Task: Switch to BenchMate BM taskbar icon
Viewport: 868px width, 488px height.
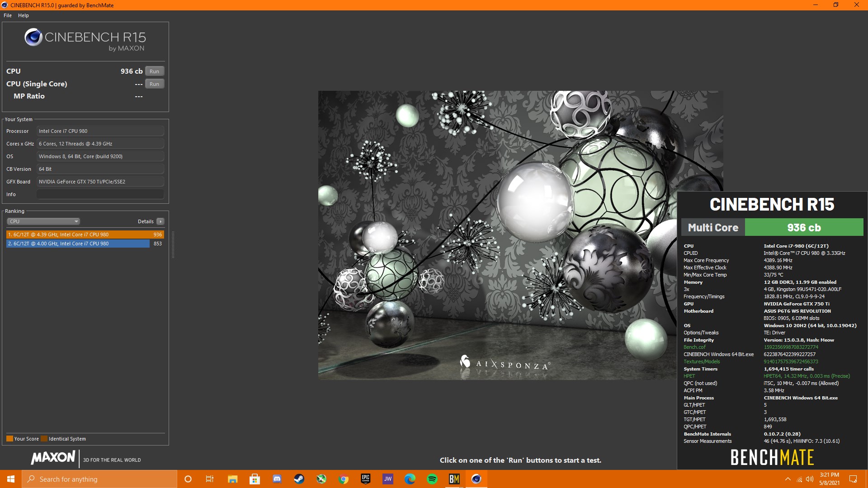Action: click(454, 479)
